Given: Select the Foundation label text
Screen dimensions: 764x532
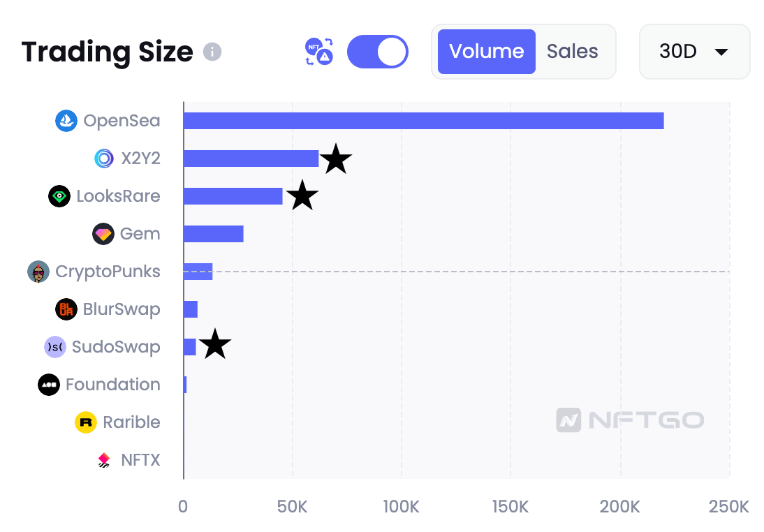Looking at the screenshot, I should (113, 385).
